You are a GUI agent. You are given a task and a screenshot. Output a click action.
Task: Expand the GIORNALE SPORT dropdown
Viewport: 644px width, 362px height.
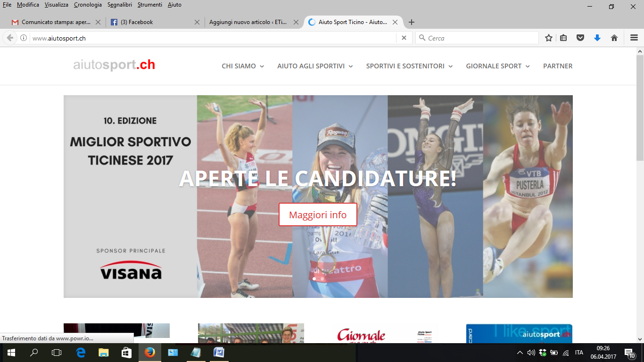(498, 66)
